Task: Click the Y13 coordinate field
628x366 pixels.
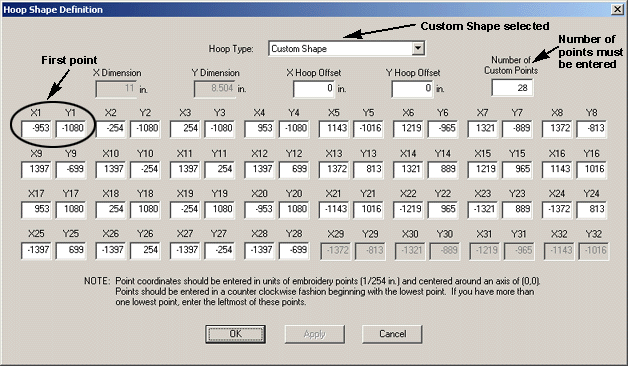Action: (369, 170)
